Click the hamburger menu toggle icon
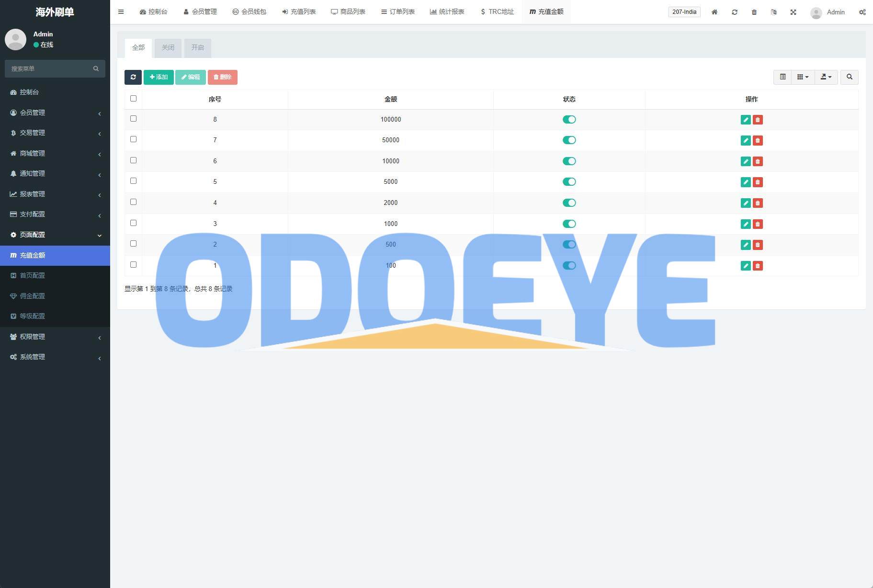 [121, 12]
